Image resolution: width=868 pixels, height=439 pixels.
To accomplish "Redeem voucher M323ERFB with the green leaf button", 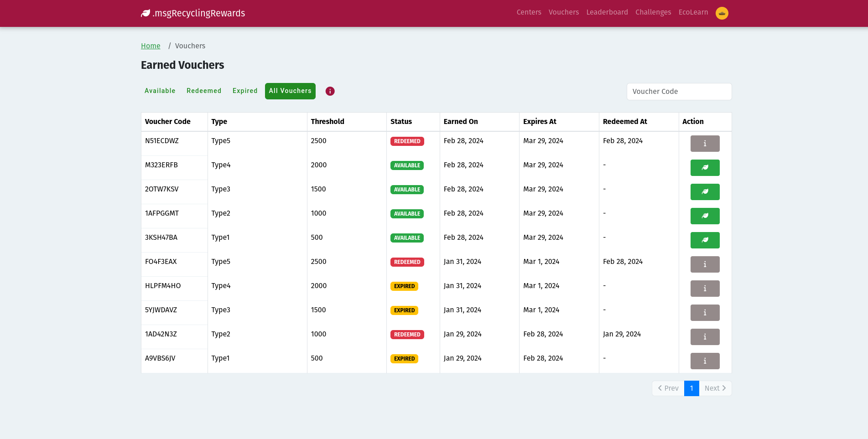I will click(705, 168).
